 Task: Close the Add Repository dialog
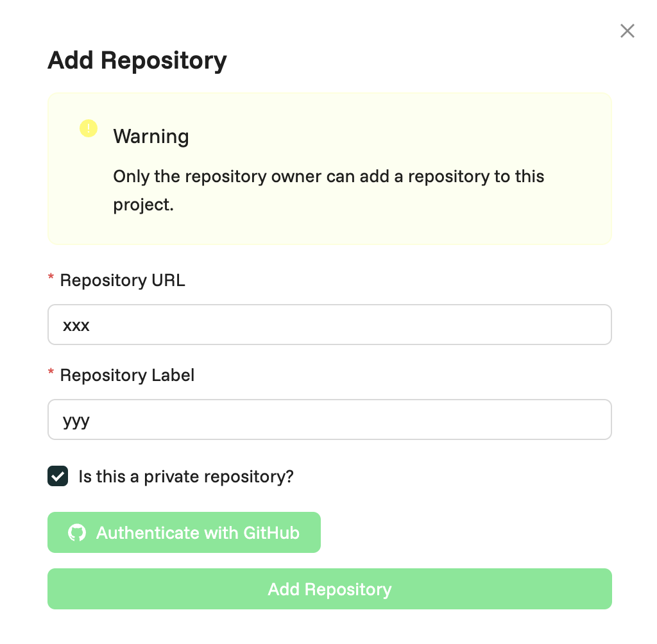(627, 31)
